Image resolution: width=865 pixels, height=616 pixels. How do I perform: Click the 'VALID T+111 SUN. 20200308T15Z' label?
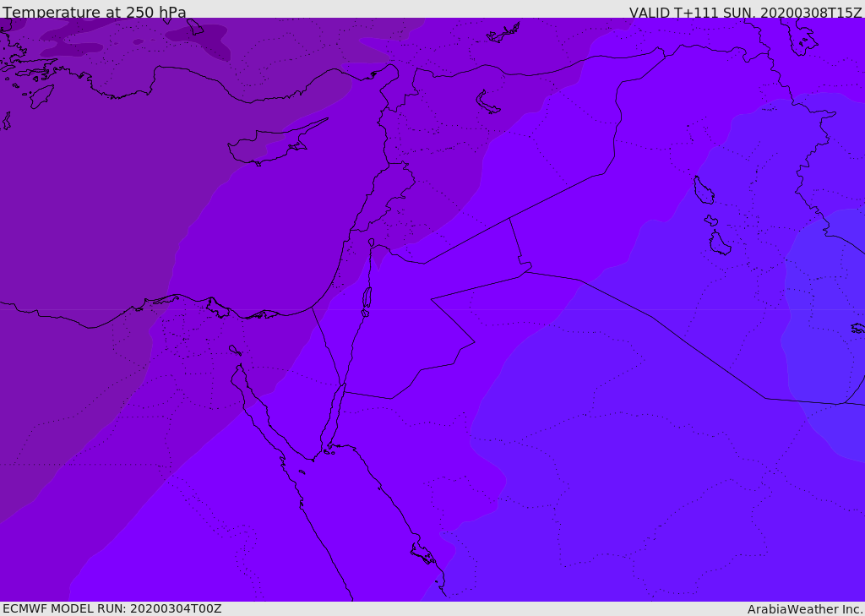pyautogui.click(x=745, y=13)
